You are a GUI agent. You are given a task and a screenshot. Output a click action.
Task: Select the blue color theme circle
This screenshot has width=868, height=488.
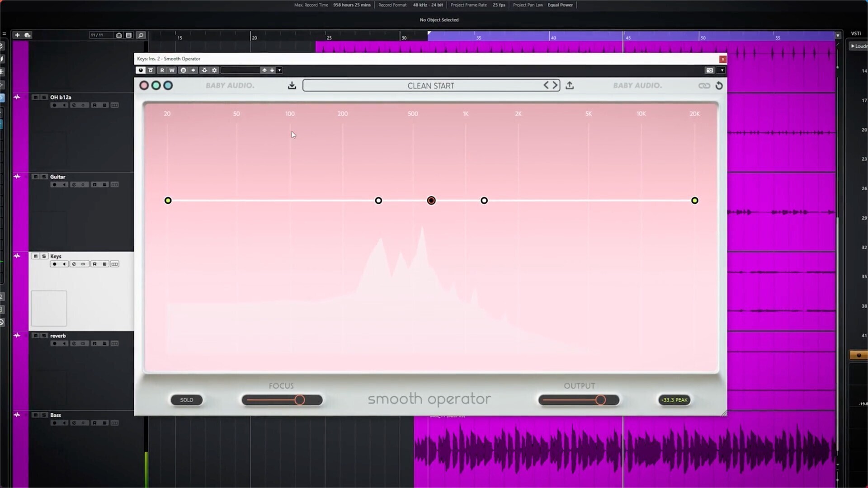point(168,85)
